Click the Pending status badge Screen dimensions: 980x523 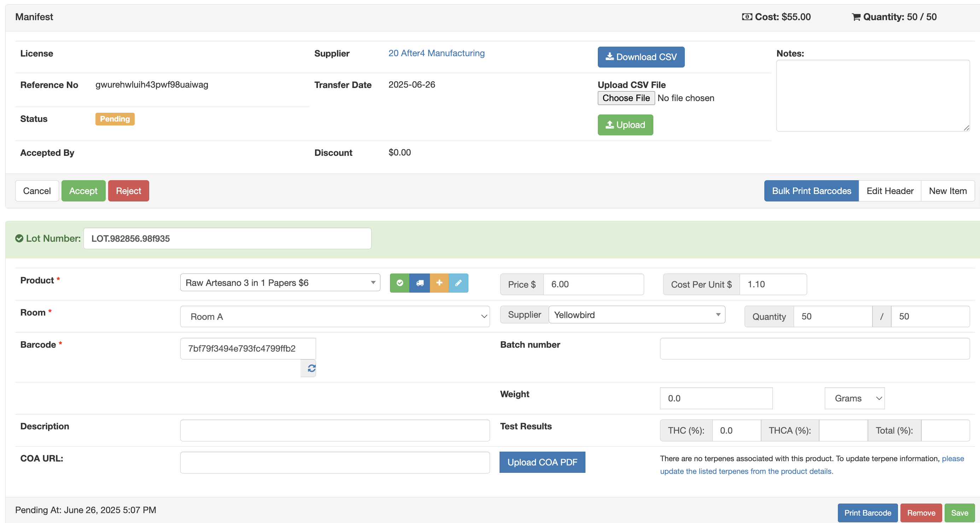point(115,119)
